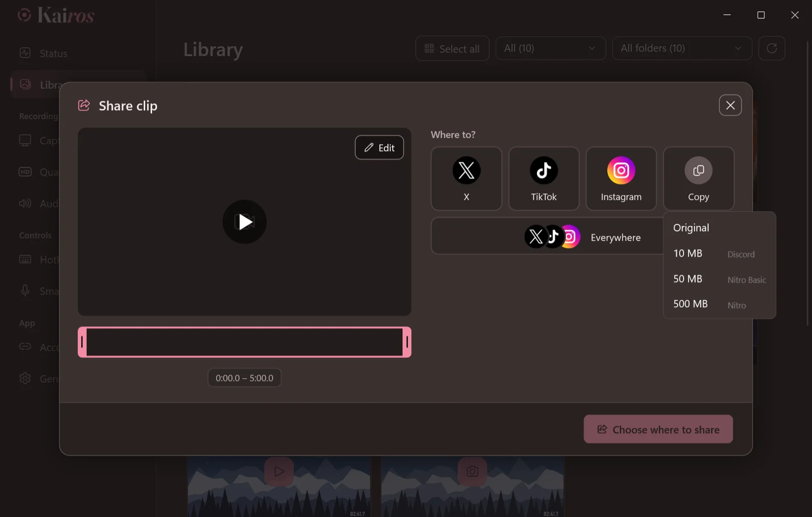Open the Copy options

[698, 178]
